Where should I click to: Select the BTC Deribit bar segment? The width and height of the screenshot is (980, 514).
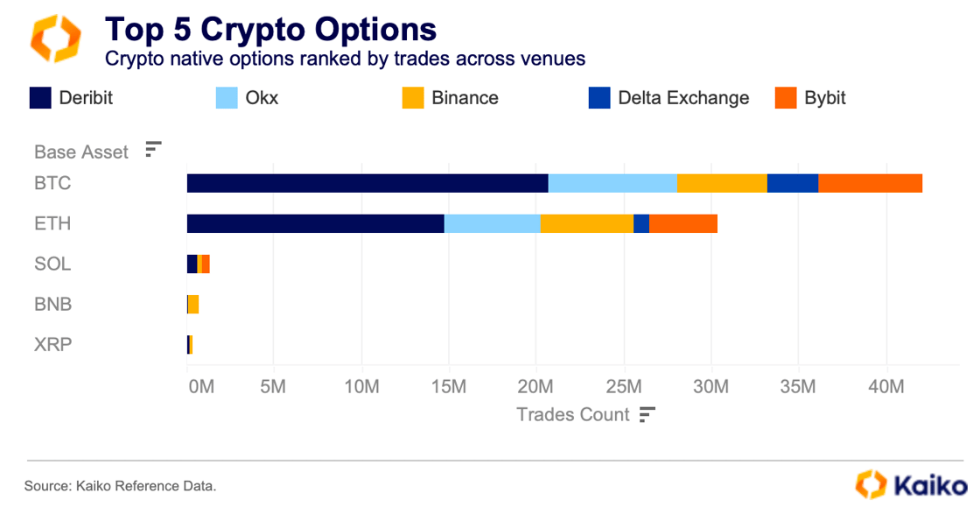point(367,183)
